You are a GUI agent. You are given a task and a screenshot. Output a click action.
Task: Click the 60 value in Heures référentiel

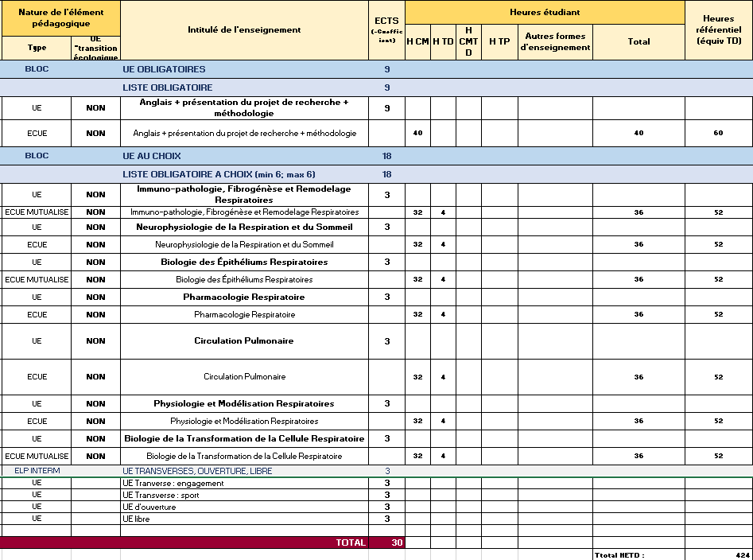(718, 133)
